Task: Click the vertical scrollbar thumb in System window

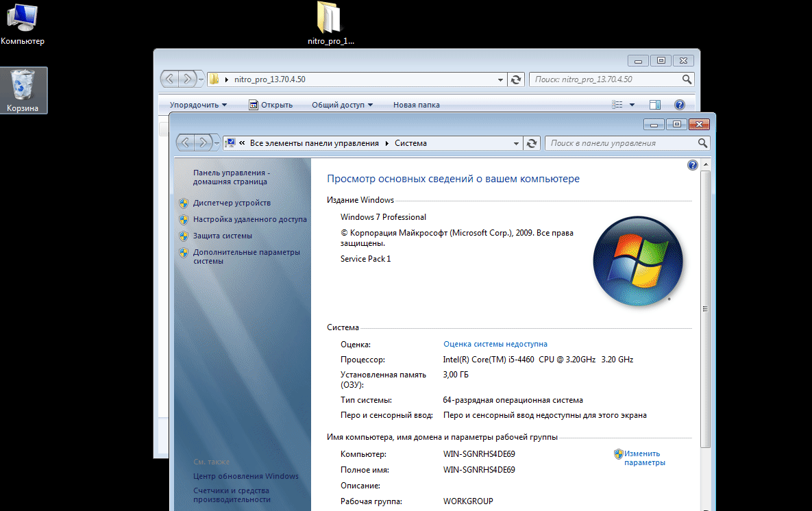Action: coord(705,308)
